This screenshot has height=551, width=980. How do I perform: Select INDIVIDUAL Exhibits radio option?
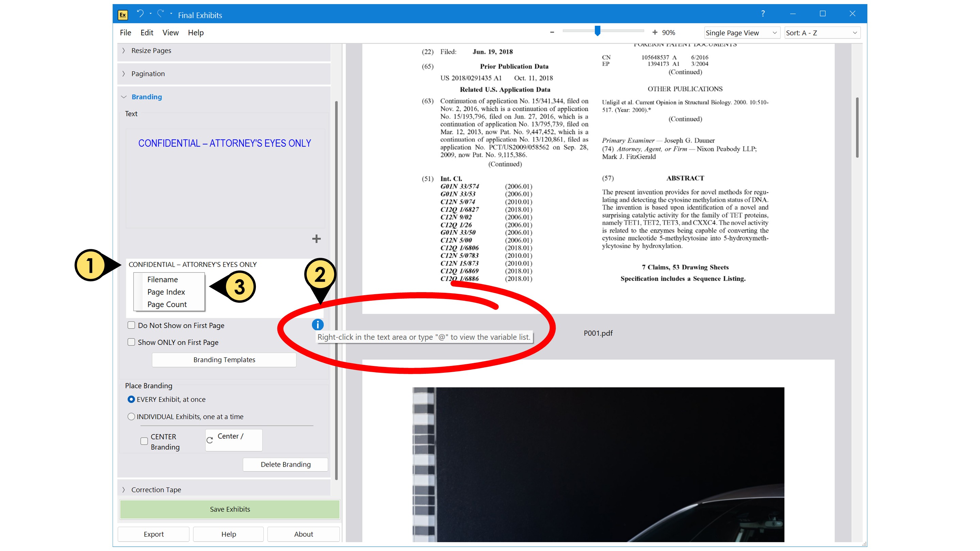pos(131,416)
